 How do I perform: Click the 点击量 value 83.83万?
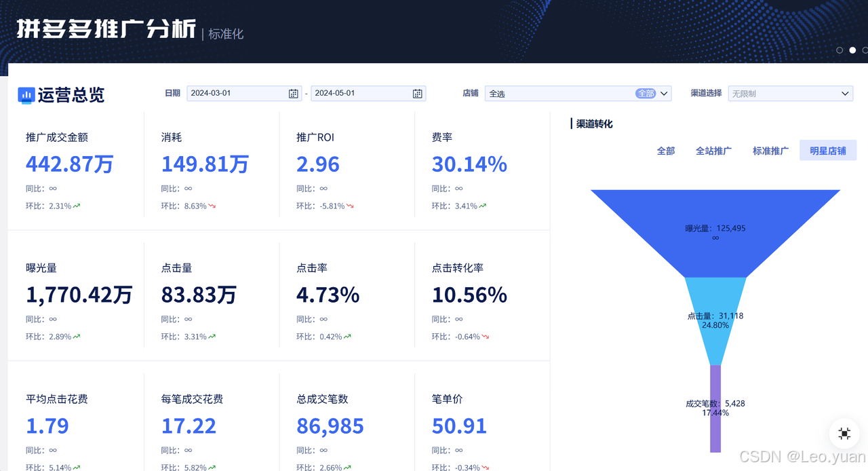(199, 295)
